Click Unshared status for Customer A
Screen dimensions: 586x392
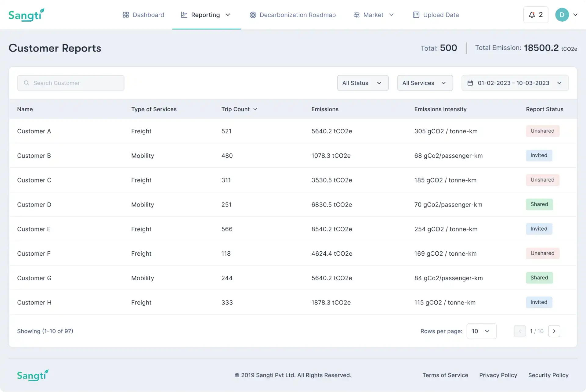[x=542, y=131]
